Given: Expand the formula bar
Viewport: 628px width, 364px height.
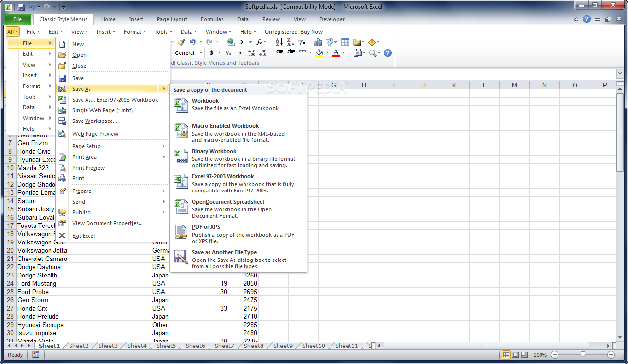Looking at the screenshot, I should [620, 73].
